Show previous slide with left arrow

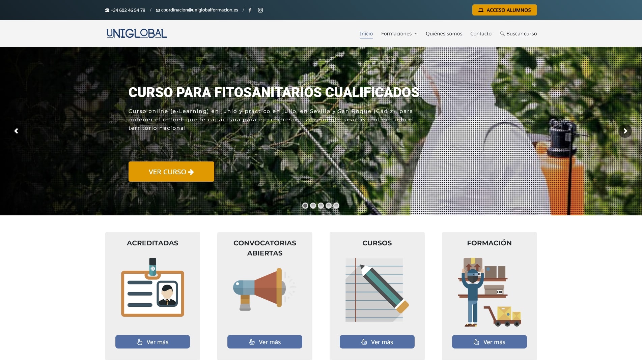(x=16, y=131)
